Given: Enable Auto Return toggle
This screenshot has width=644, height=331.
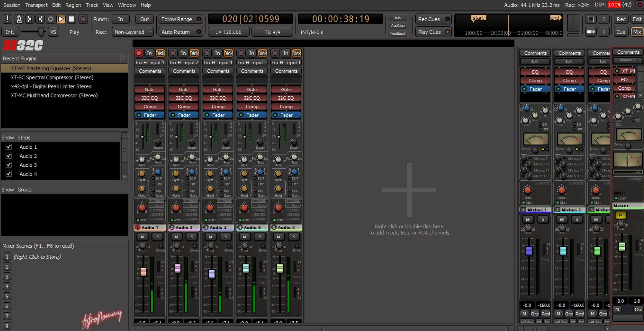Looking at the screenshot, I should (x=180, y=32).
